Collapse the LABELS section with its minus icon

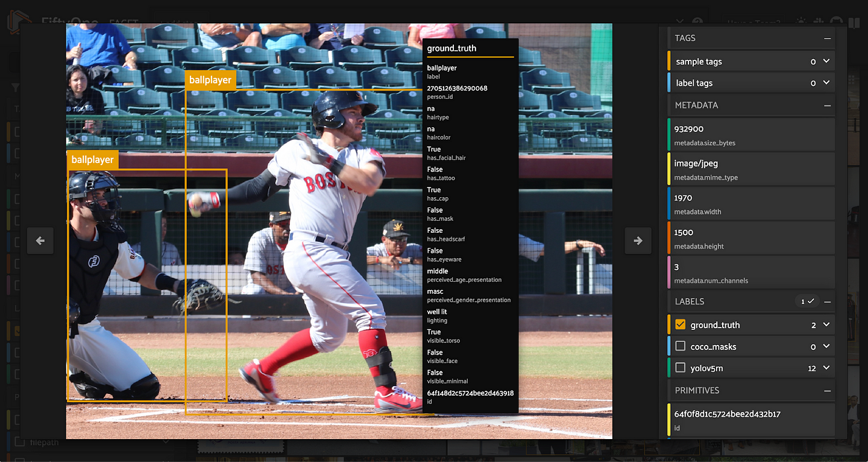pos(828,301)
